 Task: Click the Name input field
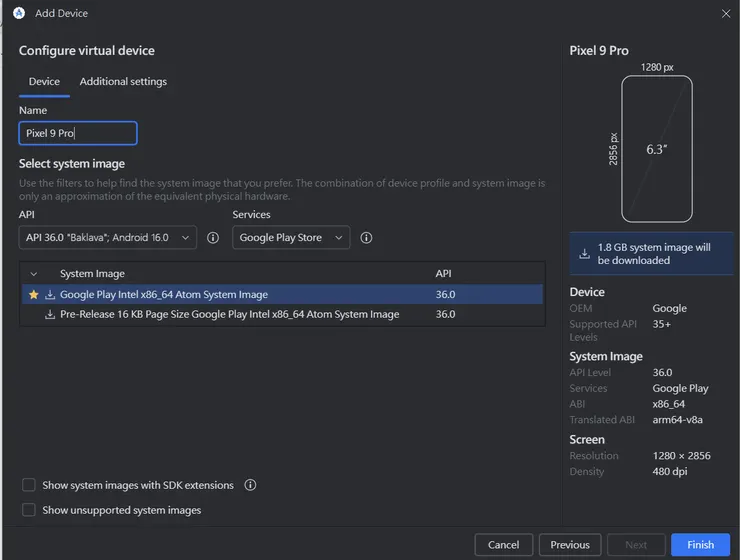[78, 133]
